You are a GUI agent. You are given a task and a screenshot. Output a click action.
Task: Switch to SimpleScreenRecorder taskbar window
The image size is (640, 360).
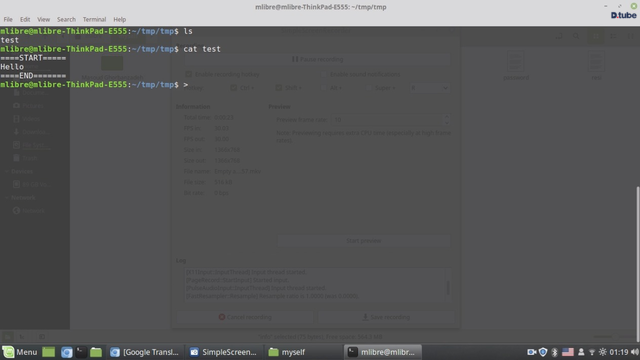pyautogui.click(x=224, y=352)
